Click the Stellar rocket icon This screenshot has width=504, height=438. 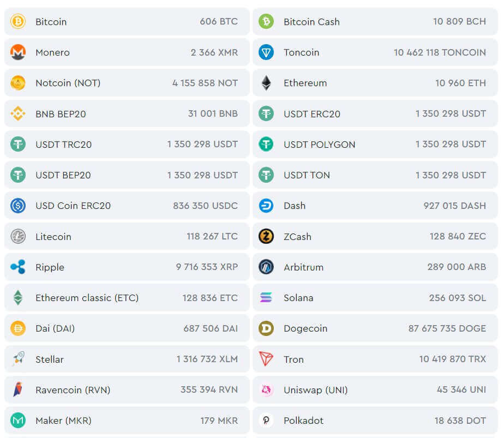(x=18, y=359)
